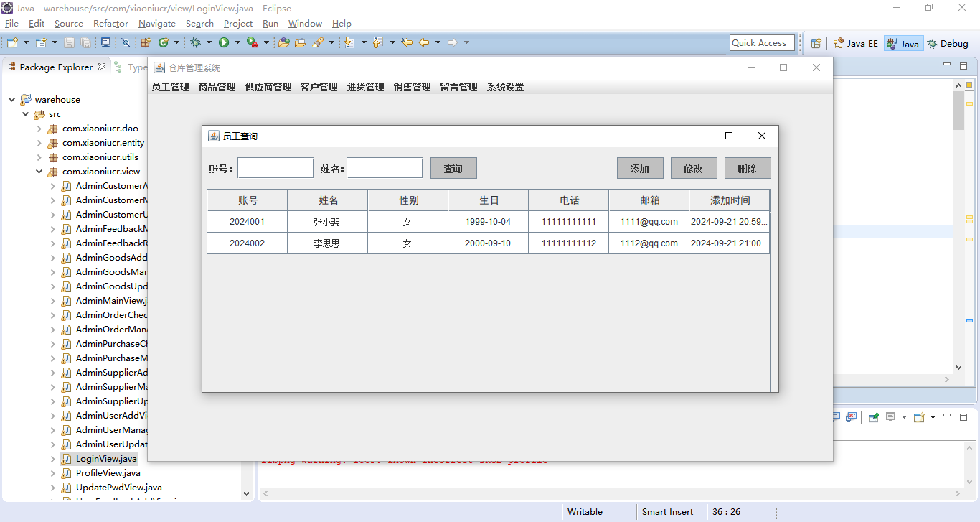This screenshot has width=980, height=522.
Task: Click the Quick Access search box
Action: coord(762,43)
